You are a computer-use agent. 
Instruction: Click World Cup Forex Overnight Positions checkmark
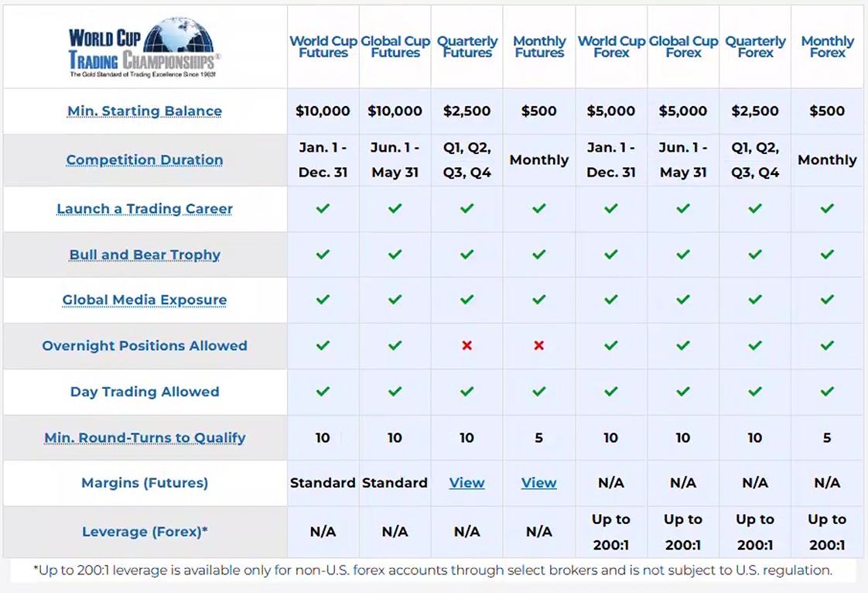point(611,345)
